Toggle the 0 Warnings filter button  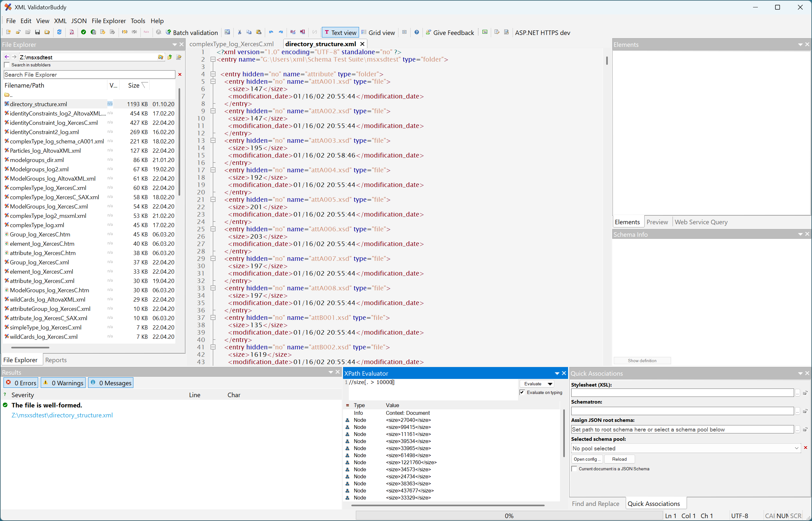pos(63,383)
